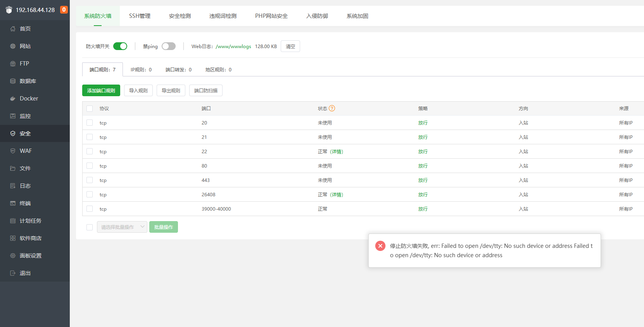Screen dimensions: 644x327
Task: Click the 放行 policy for port 443
Action: click(423, 180)
